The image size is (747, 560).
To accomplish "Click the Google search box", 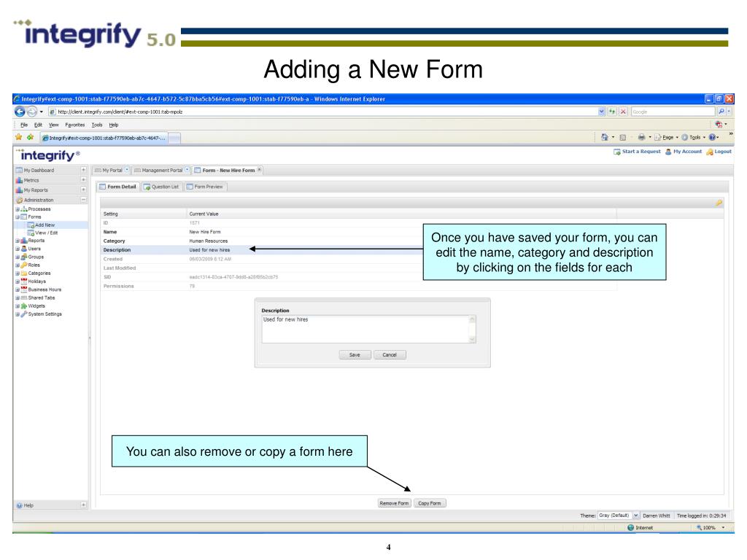I will [x=673, y=112].
